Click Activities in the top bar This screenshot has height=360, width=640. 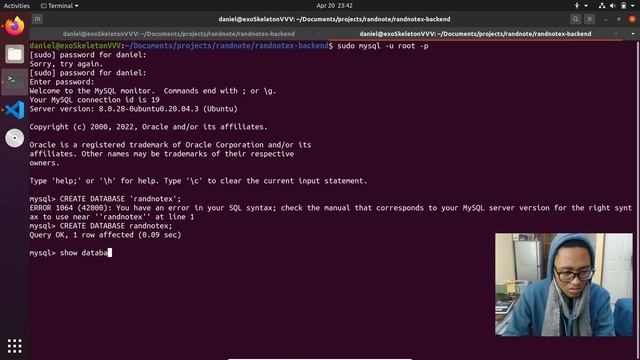(17, 6)
